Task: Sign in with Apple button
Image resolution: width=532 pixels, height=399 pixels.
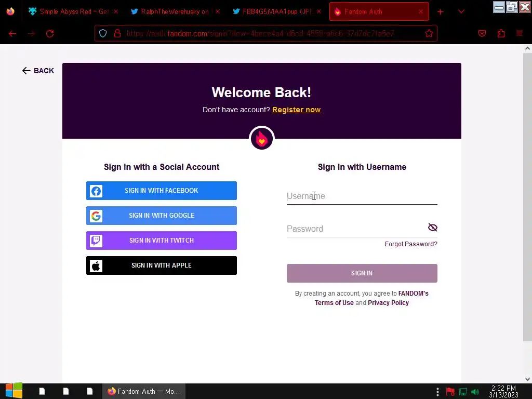Action: (162, 265)
